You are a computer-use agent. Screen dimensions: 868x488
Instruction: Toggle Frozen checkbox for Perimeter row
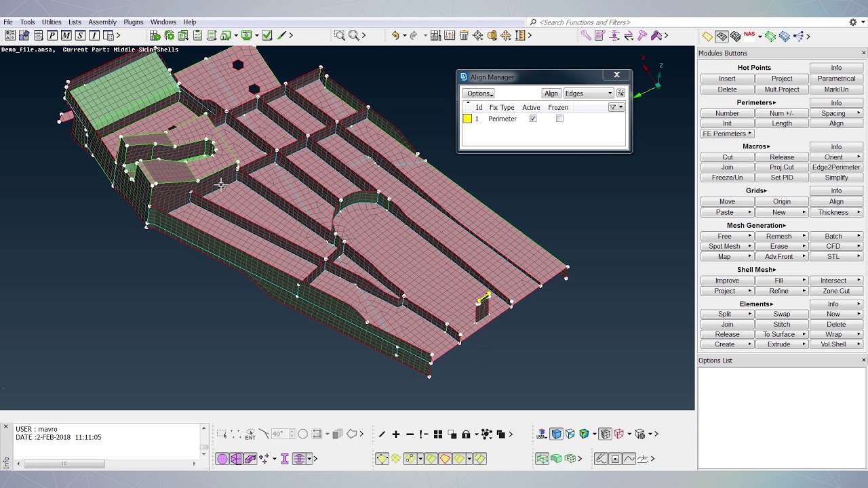559,119
